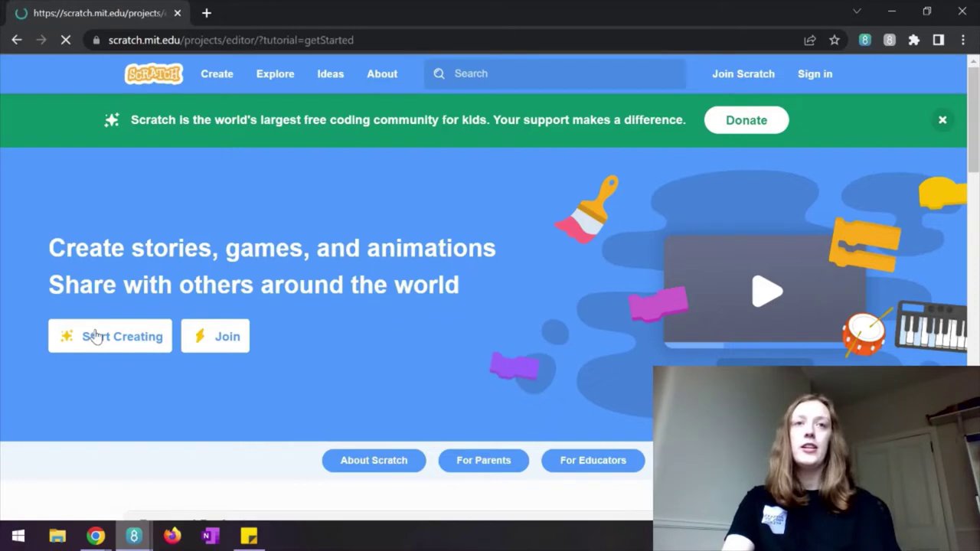Dismiss the green donation banner

pyautogui.click(x=942, y=120)
